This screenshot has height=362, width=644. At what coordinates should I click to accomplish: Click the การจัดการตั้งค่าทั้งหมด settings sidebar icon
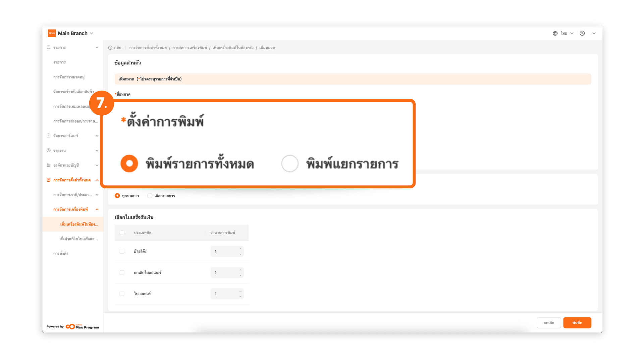(49, 180)
